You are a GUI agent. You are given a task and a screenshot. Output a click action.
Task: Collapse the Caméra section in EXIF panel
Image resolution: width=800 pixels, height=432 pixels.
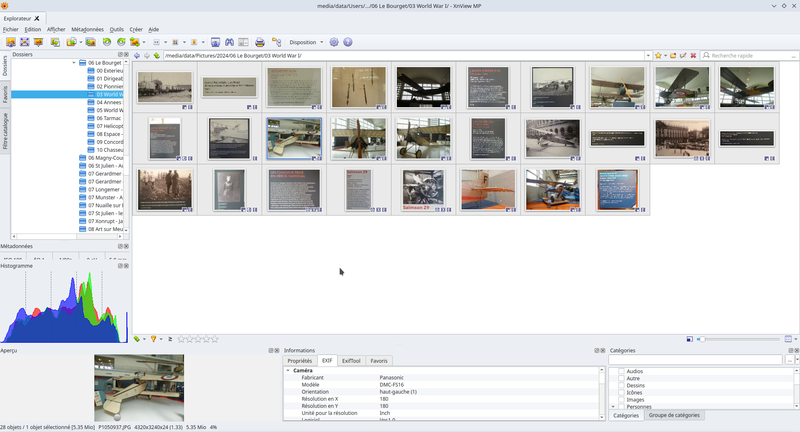(x=288, y=370)
